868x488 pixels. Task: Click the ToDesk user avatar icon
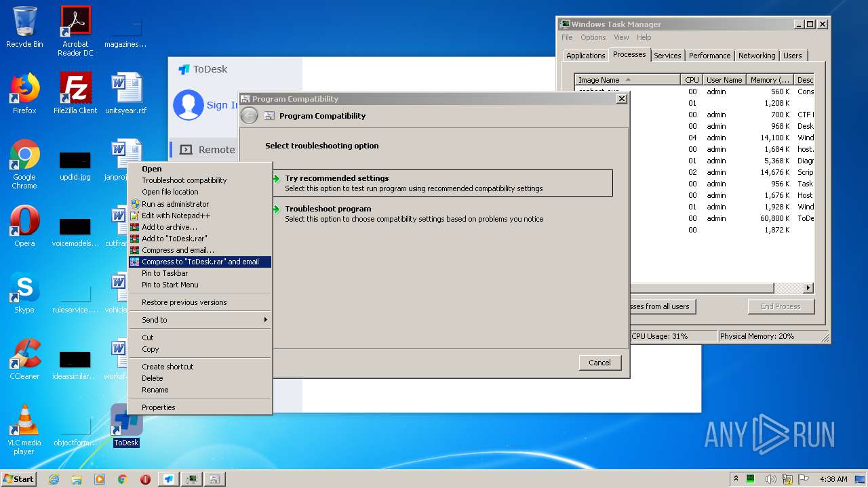188,105
